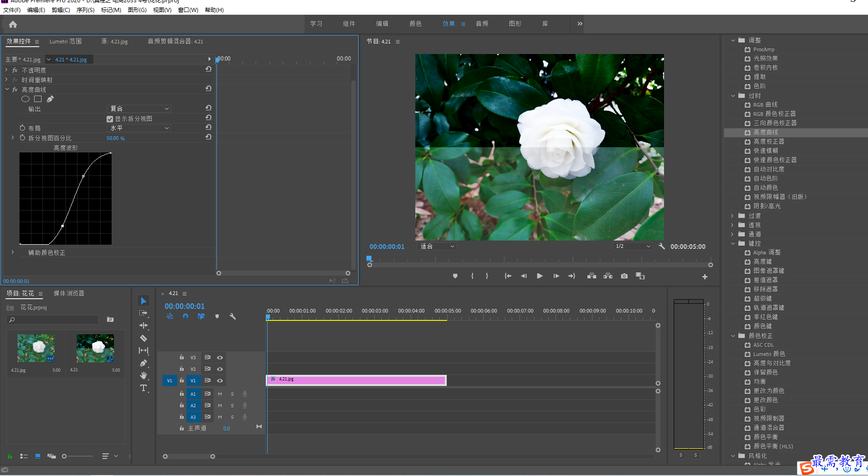Select the Track Select Forward tool
This screenshot has width=868, height=476.
point(144,313)
